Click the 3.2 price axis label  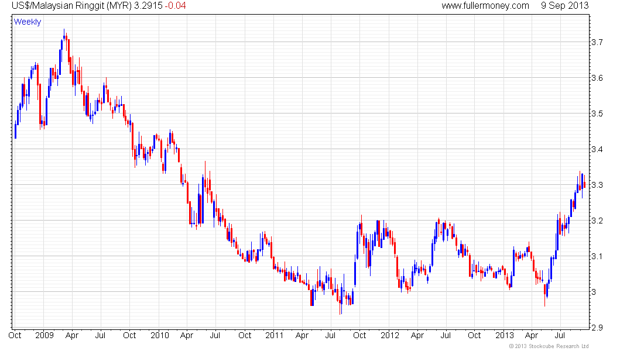pos(597,221)
